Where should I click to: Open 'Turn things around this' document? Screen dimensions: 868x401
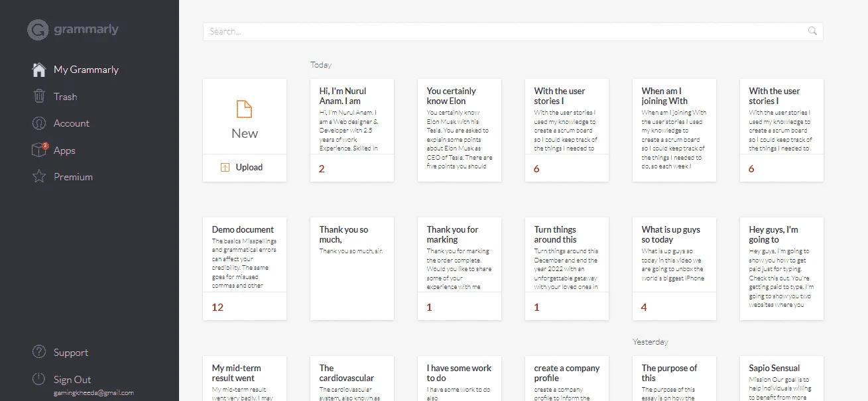click(567, 268)
